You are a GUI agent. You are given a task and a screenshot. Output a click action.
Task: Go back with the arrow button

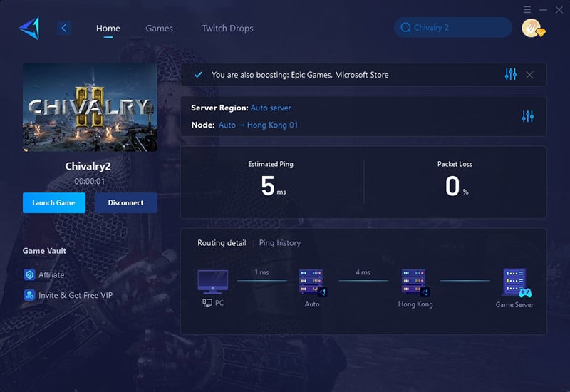(x=64, y=28)
